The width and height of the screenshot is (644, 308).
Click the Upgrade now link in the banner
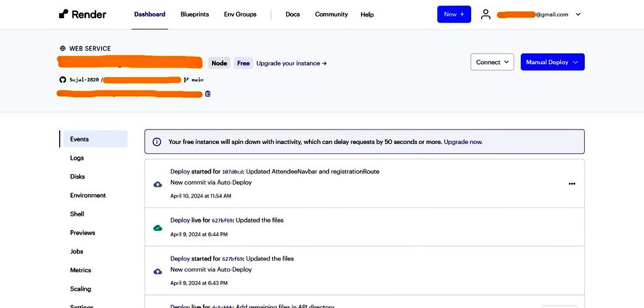pos(464,141)
